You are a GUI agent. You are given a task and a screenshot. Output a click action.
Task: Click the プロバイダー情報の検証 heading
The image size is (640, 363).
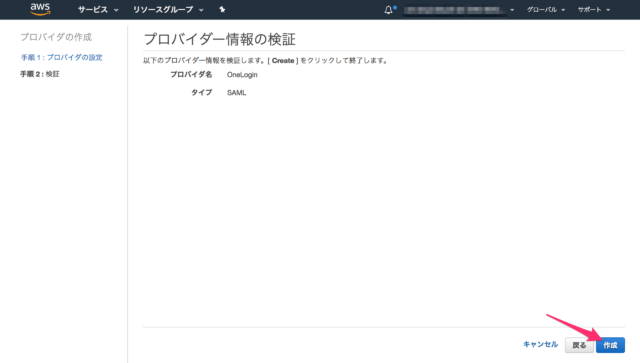220,39
